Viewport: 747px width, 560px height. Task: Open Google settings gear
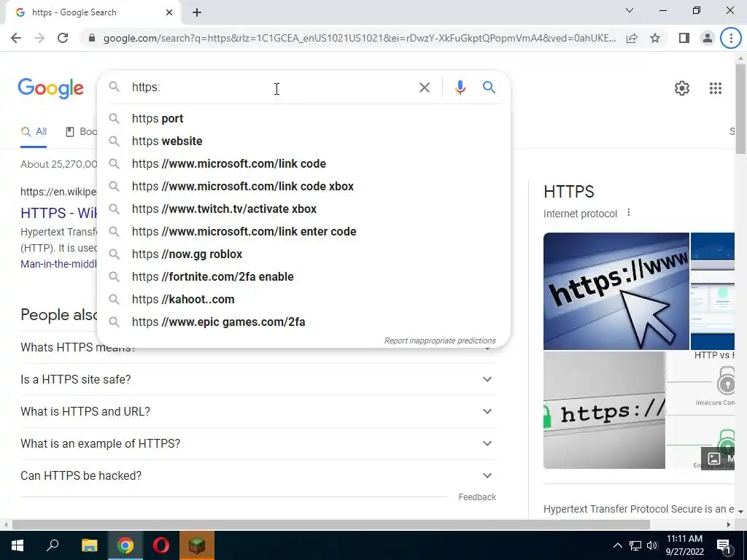point(682,88)
